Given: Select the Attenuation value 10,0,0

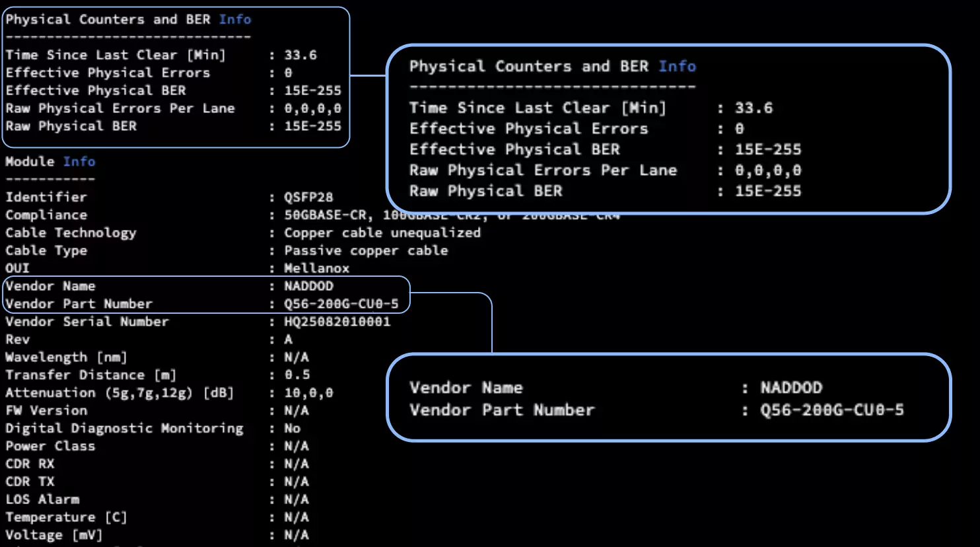Looking at the screenshot, I should click(308, 392).
